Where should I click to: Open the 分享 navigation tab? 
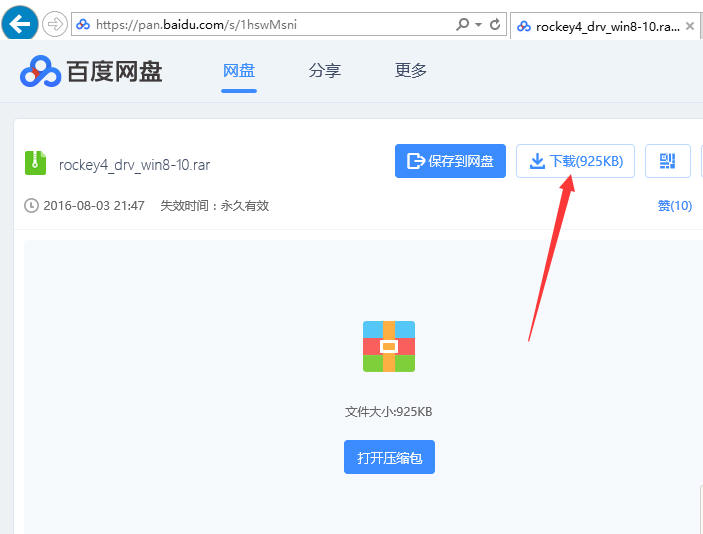[325, 70]
